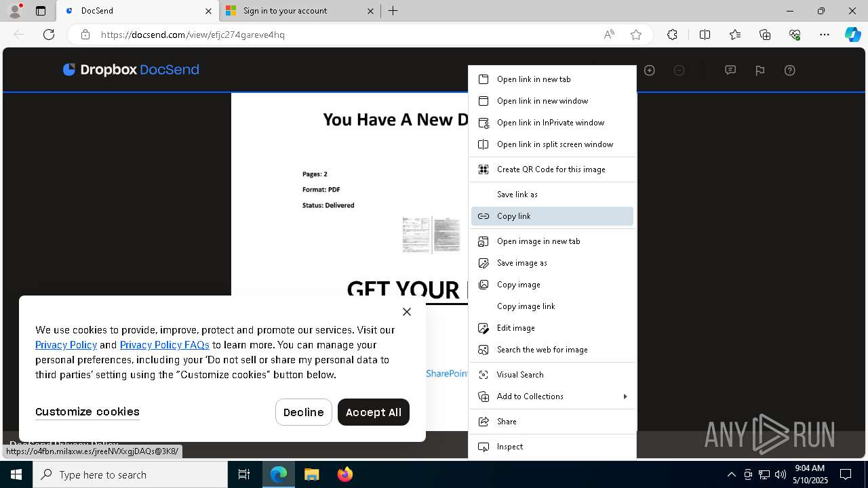Click the volume speaker tray icon
The image size is (868, 488).
[781, 474]
